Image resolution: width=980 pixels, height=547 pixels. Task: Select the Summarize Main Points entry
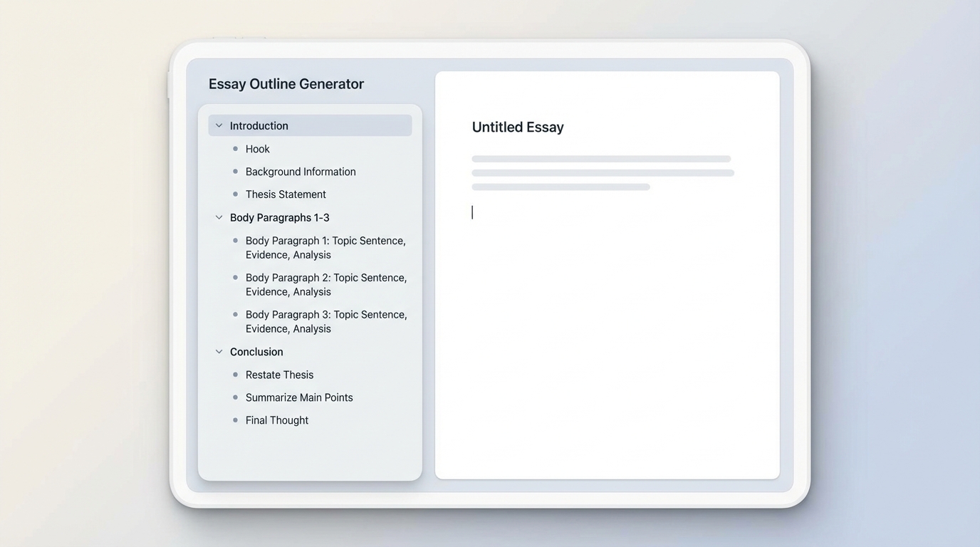[299, 397]
